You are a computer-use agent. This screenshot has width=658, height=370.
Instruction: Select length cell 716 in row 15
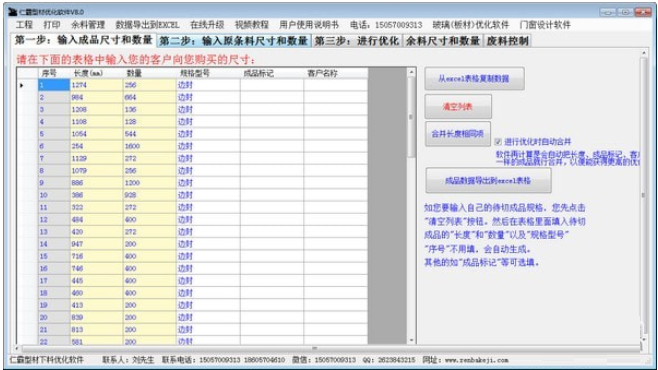pos(97,256)
